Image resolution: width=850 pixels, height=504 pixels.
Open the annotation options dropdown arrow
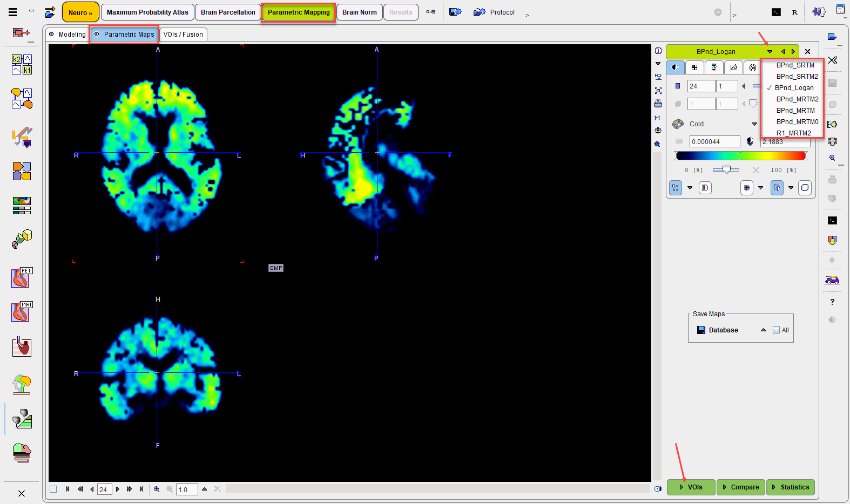coord(791,188)
